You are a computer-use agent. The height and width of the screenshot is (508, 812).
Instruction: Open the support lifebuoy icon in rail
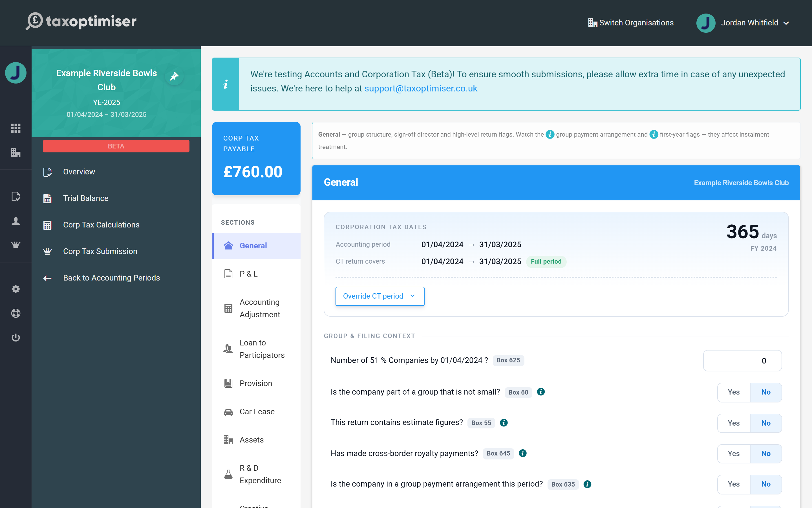pos(16,313)
